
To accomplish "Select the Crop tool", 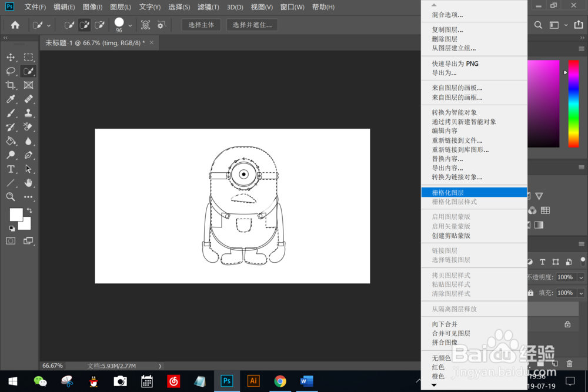I will pos(11,85).
